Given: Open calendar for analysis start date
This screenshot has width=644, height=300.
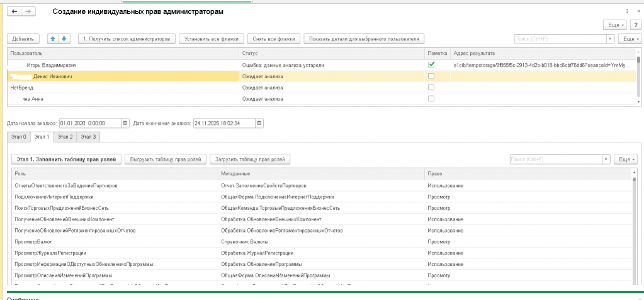Looking at the screenshot, I should coord(125,123).
